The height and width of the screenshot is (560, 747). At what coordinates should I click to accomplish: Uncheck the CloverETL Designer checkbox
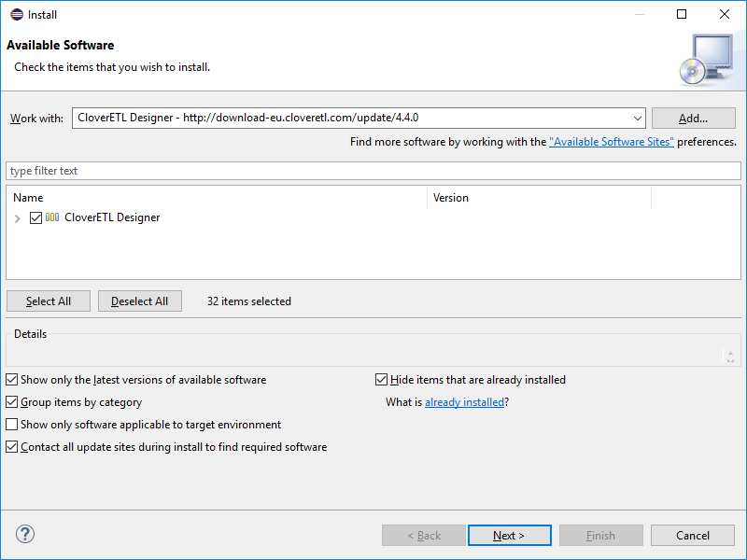click(36, 217)
